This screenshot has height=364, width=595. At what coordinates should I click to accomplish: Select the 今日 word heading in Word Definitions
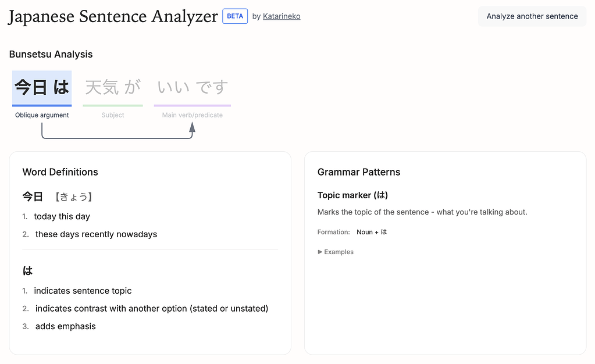[x=32, y=197]
